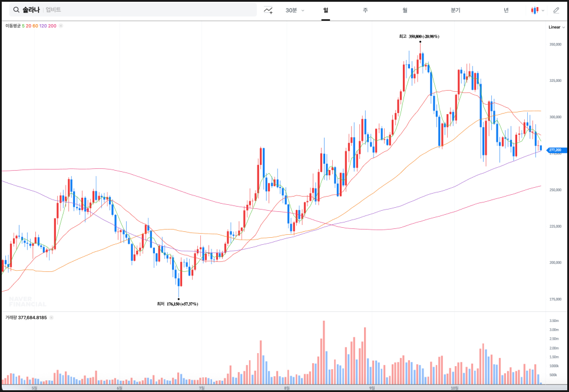Activate the pencil drawing tool
Viewport: 569px width, 392px height.
pos(556,10)
